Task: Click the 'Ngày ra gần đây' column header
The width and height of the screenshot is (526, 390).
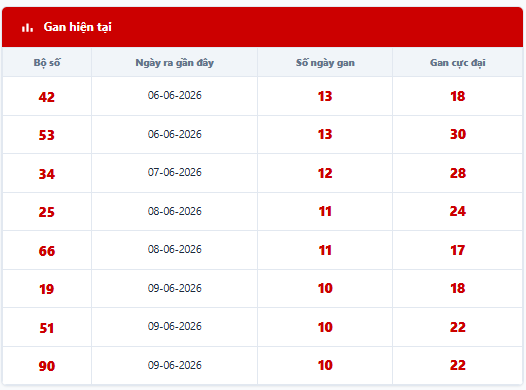Action: pyautogui.click(x=174, y=63)
